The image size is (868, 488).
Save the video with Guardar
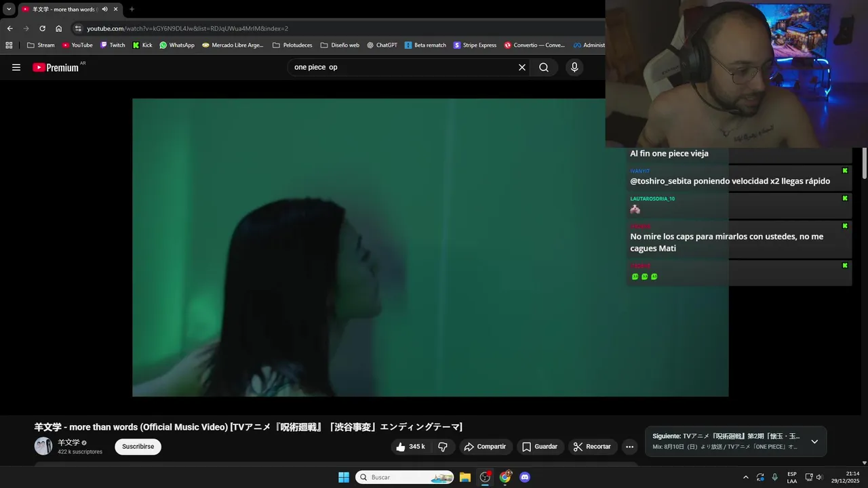(540, 447)
